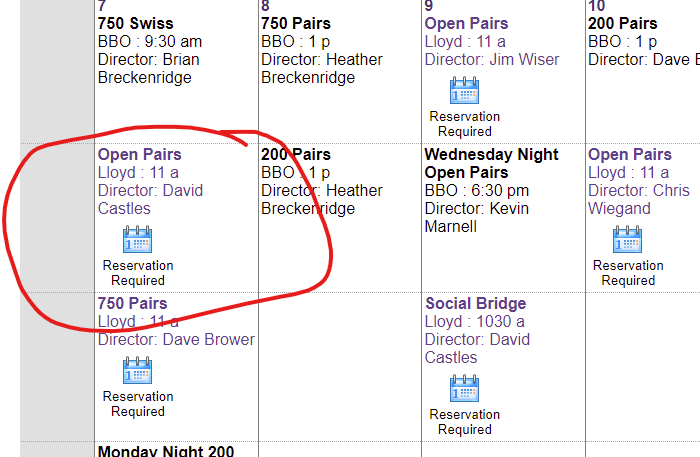Click Reservation Required text under Social Bridge

(464, 422)
